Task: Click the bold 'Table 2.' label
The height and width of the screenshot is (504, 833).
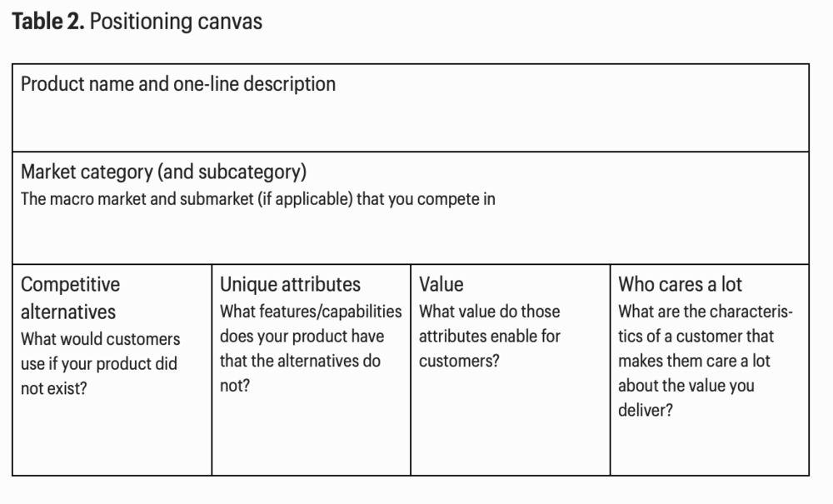Action: (x=47, y=22)
